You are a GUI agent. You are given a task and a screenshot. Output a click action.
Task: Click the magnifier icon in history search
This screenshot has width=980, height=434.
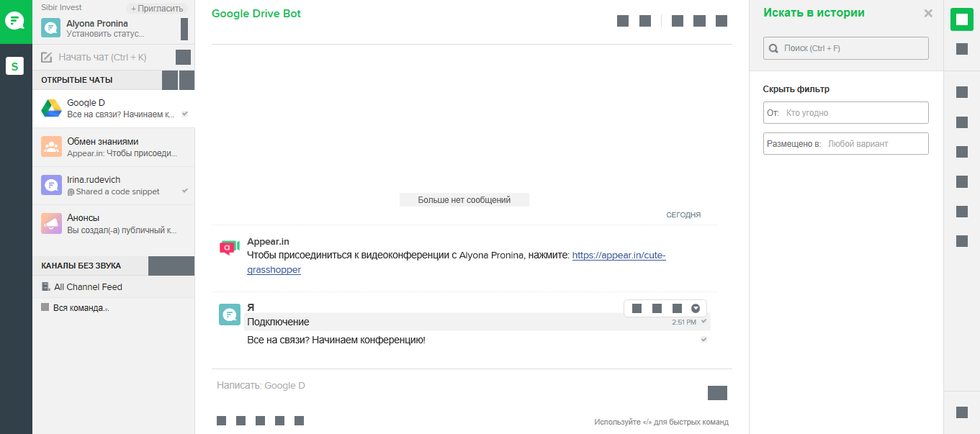(x=773, y=49)
